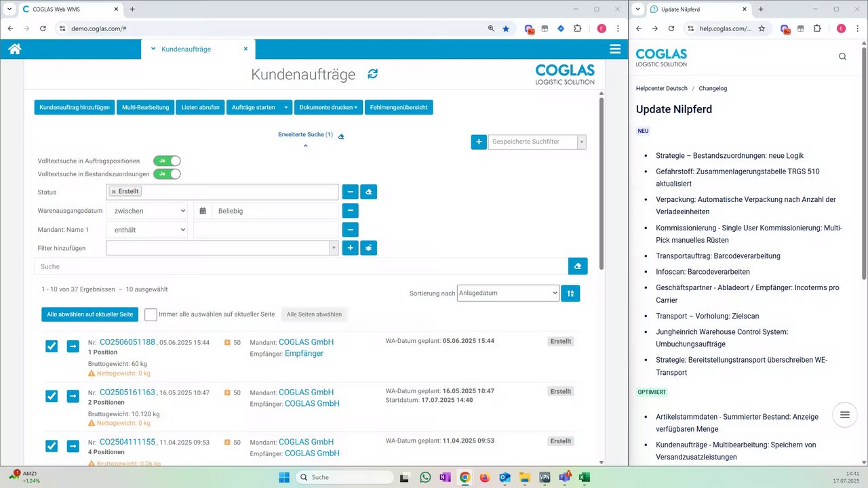Click Multi-Bearbeitung button
The image size is (868, 488).
coord(145,107)
